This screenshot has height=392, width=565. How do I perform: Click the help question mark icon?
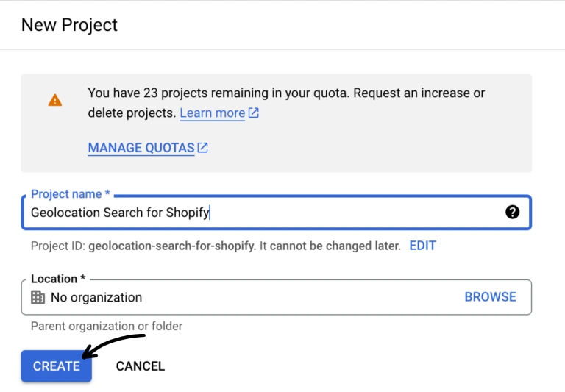pos(513,212)
